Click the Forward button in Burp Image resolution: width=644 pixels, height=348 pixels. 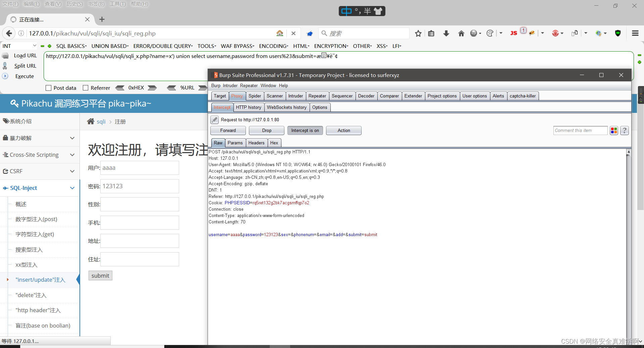pyautogui.click(x=228, y=131)
